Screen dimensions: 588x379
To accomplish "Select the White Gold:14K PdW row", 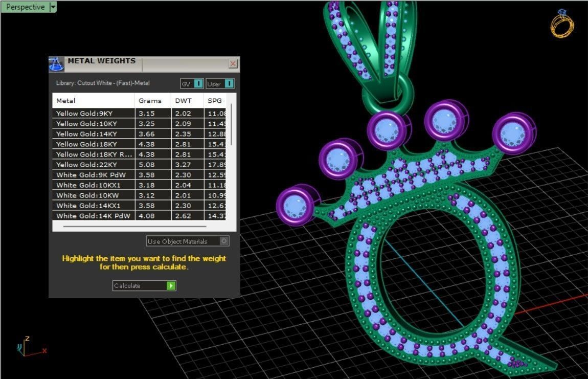I will tap(139, 216).
